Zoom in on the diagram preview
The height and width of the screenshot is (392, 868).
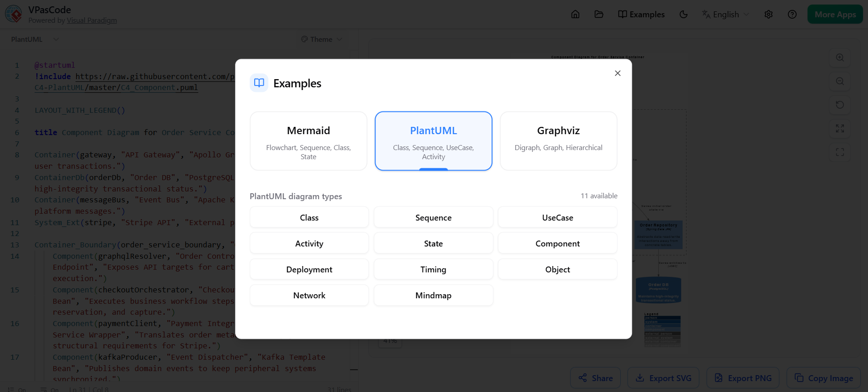pos(840,58)
